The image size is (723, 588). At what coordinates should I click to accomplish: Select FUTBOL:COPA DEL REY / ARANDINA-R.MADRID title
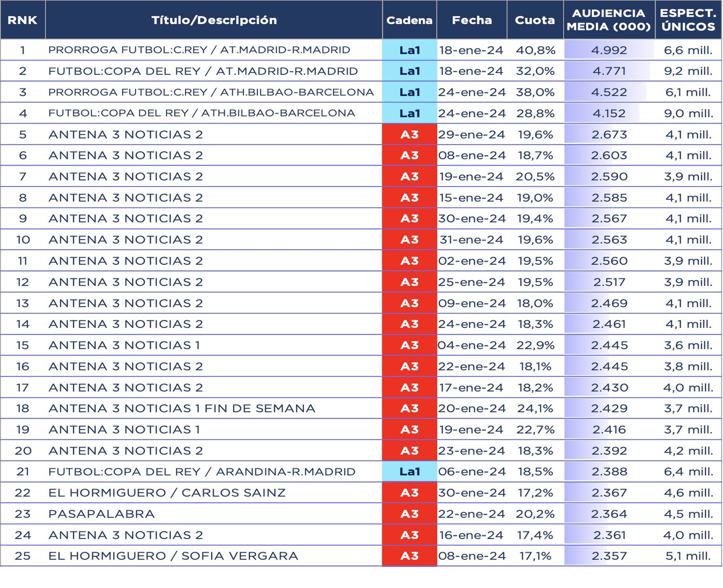[x=202, y=472]
